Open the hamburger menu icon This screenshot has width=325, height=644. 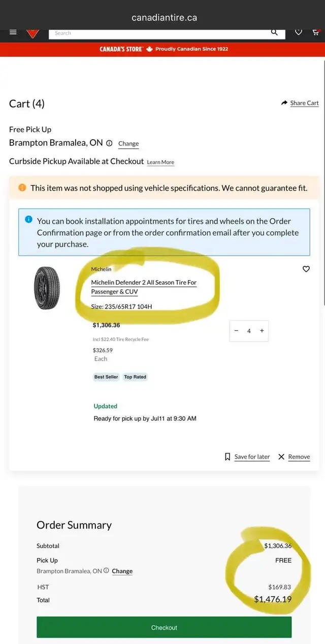pyautogui.click(x=13, y=32)
